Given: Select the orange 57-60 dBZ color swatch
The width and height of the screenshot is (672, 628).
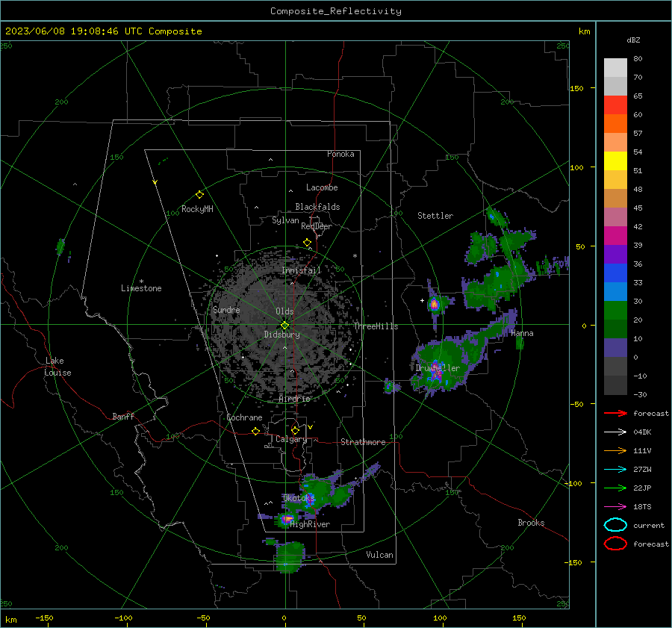Looking at the screenshot, I should [x=615, y=124].
